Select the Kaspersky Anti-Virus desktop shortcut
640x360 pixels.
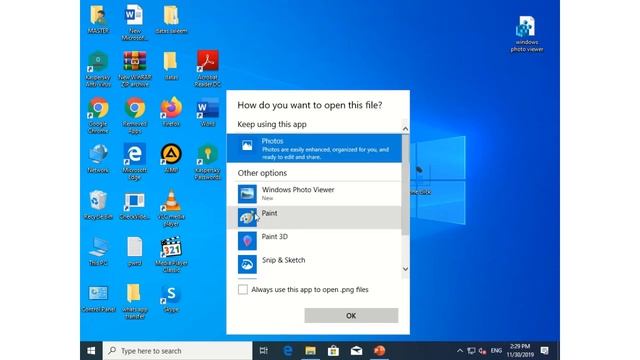98,69
